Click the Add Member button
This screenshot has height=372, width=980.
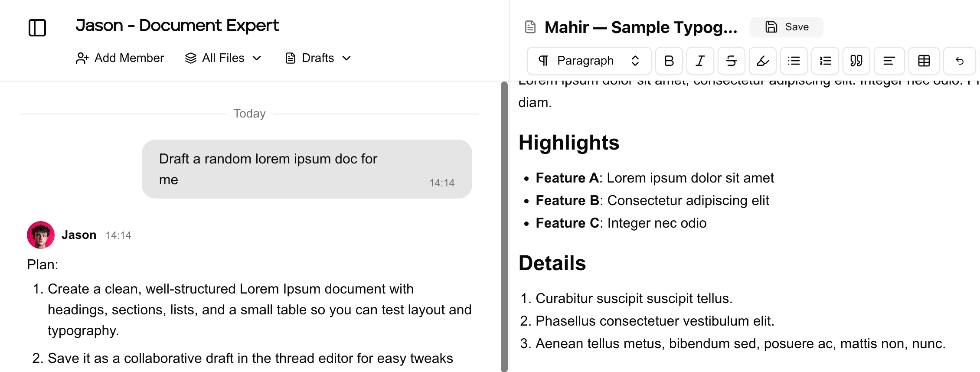120,58
